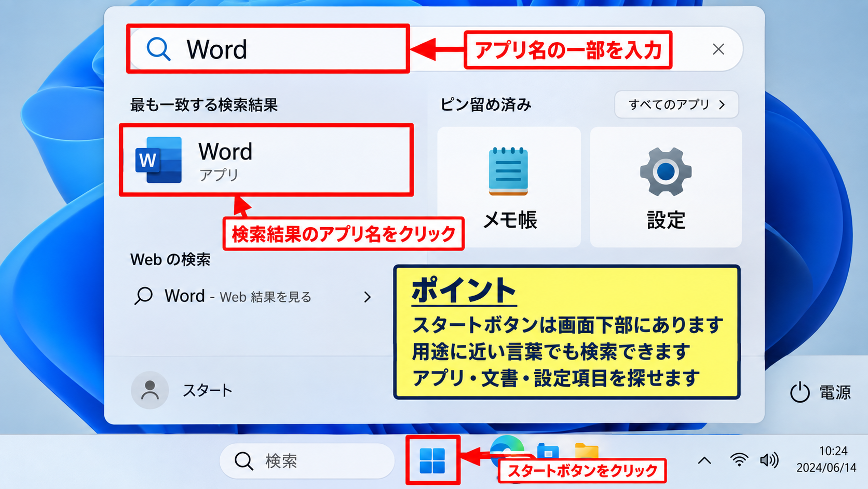Click the magnifier icon in the search field
The height and width of the screenshot is (489, 868).
(158, 49)
